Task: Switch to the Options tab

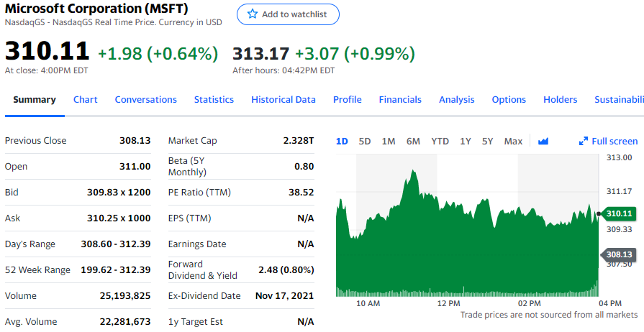Action: [x=509, y=100]
